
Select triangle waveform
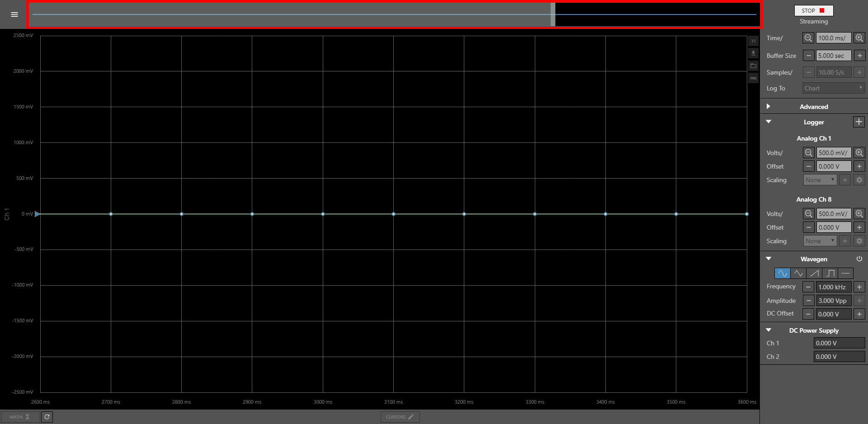[798, 273]
